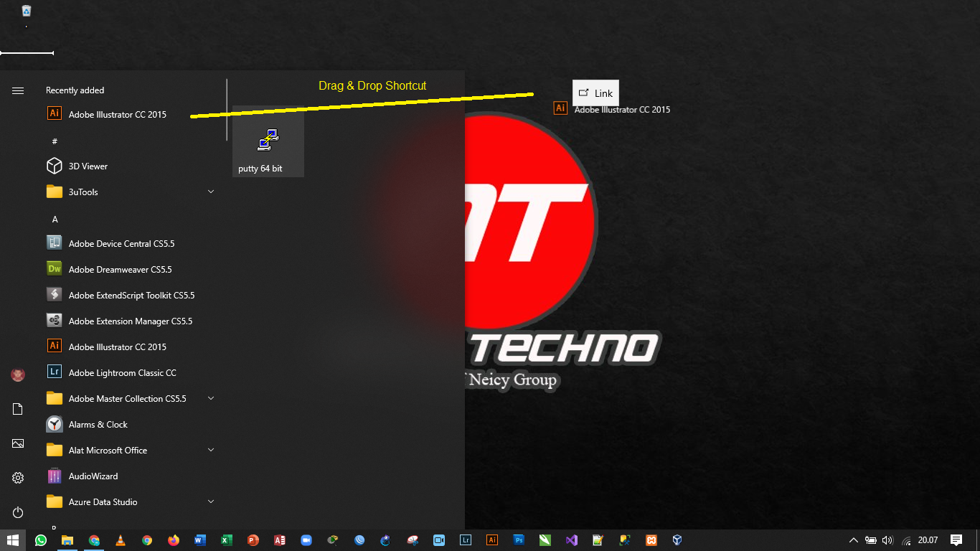Open XAMPP from the taskbar
980x551 pixels.
click(651, 540)
